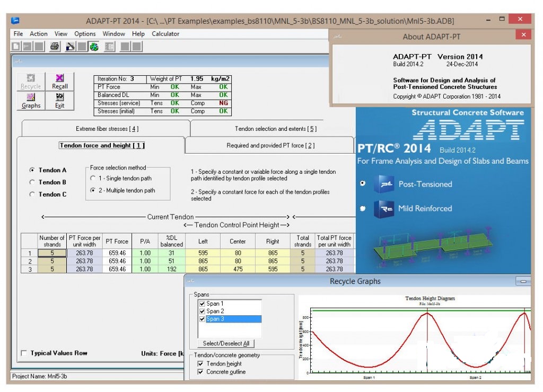The height and width of the screenshot is (392, 543).
Task: Switch to Required and provided PT force [2] tab
Action: pos(270,145)
